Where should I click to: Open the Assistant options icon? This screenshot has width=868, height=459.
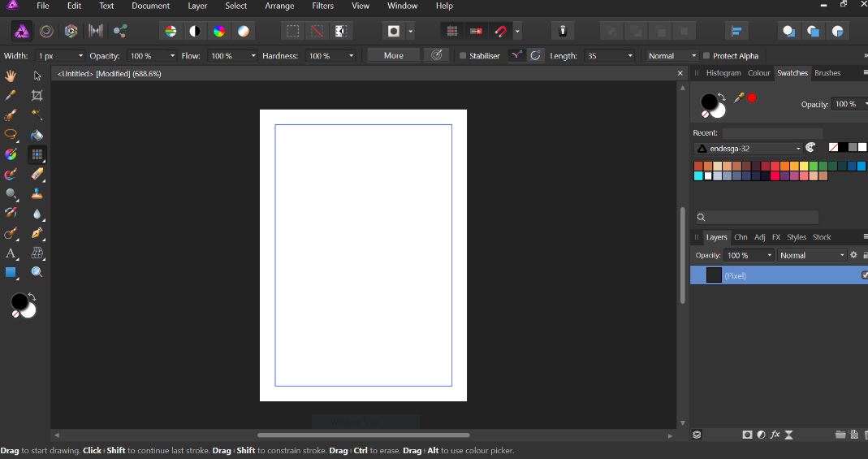pyautogui.click(x=563, y=31)
